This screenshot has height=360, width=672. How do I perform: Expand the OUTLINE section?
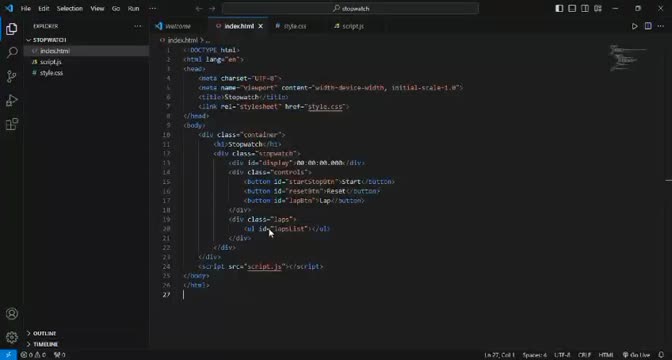(45, 333)
